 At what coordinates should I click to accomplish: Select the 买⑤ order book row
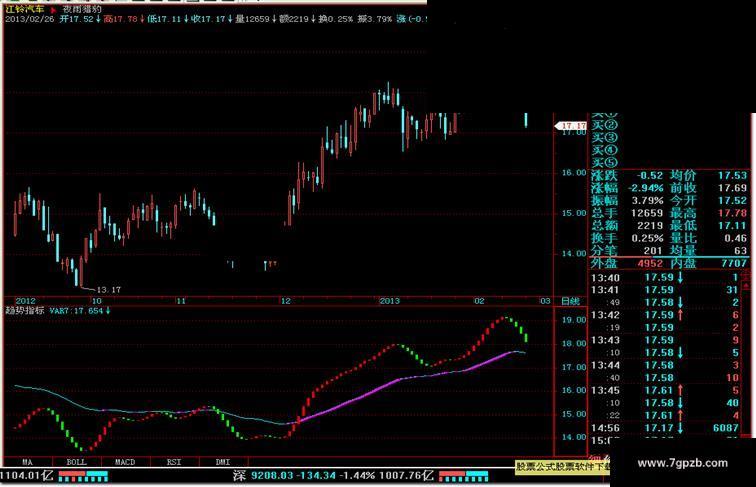click(x=605, y=162)
